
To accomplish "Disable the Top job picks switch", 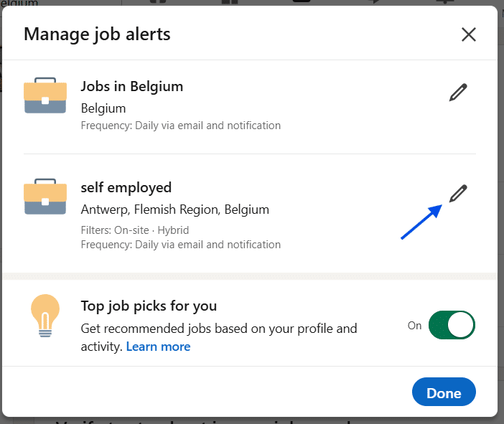I will tap(452, 325).
